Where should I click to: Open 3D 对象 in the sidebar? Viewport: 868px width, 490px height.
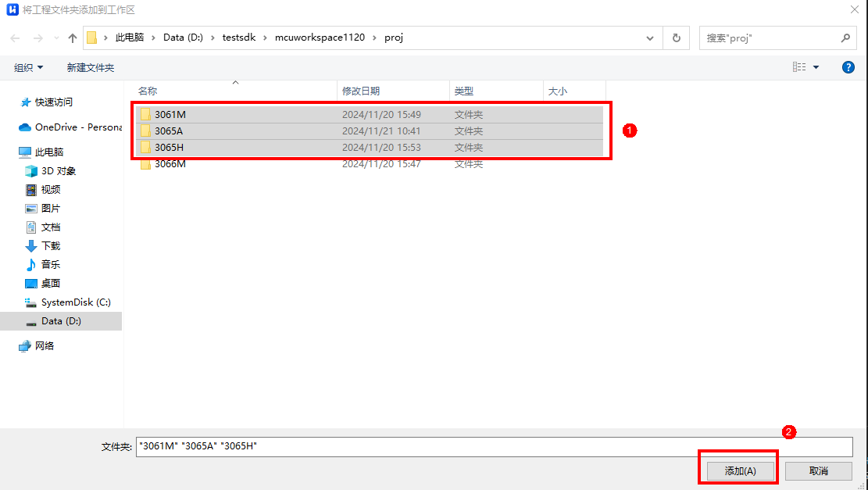coord(58,171)
